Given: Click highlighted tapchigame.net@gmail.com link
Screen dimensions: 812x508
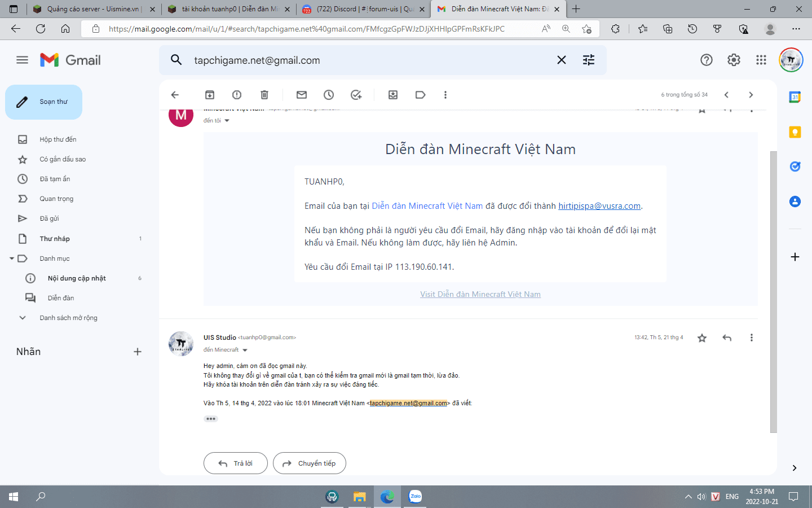Looking at the screenshot, I should pyautogui.click(x=408, y=403).
